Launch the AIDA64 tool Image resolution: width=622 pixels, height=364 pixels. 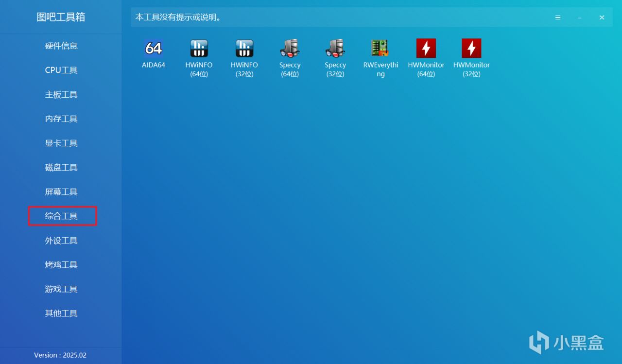pyautogui.click(x=154, y=49)
